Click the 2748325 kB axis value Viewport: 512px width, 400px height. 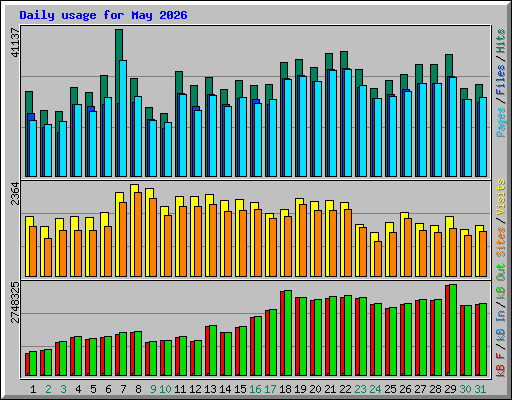(x=15, y=303)
